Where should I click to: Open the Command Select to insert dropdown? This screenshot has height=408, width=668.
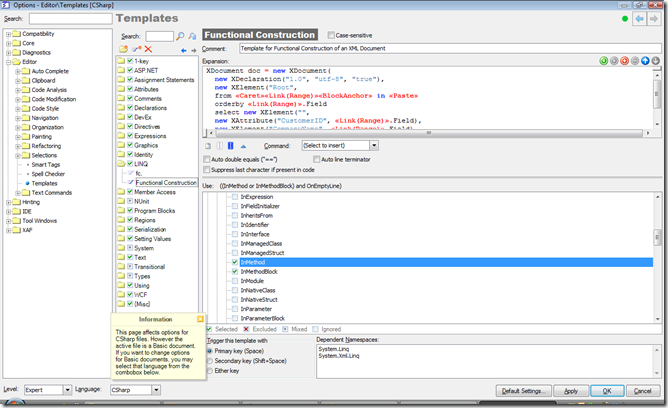pyautogui.click(x=374, y=146)
